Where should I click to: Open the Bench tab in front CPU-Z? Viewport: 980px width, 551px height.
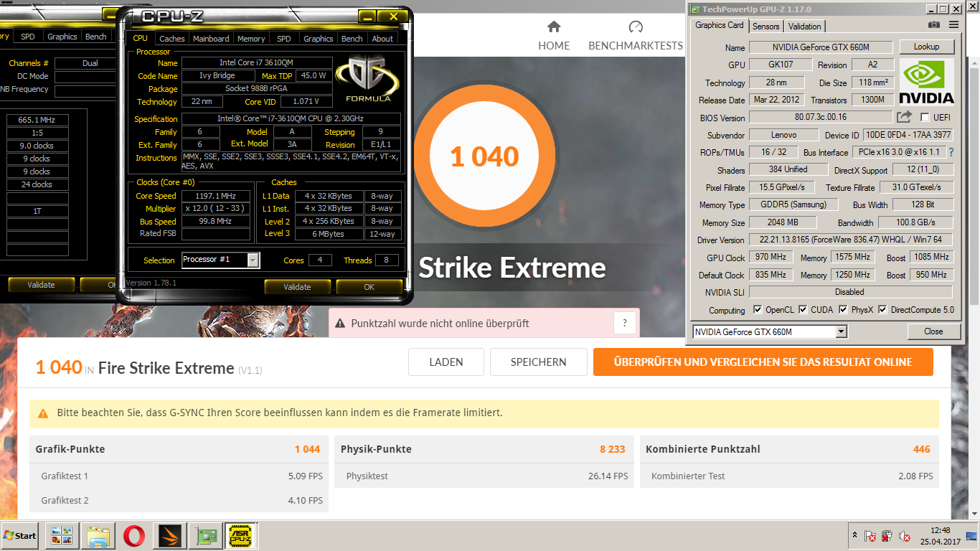pyautogui.click(x=352, y=39)
